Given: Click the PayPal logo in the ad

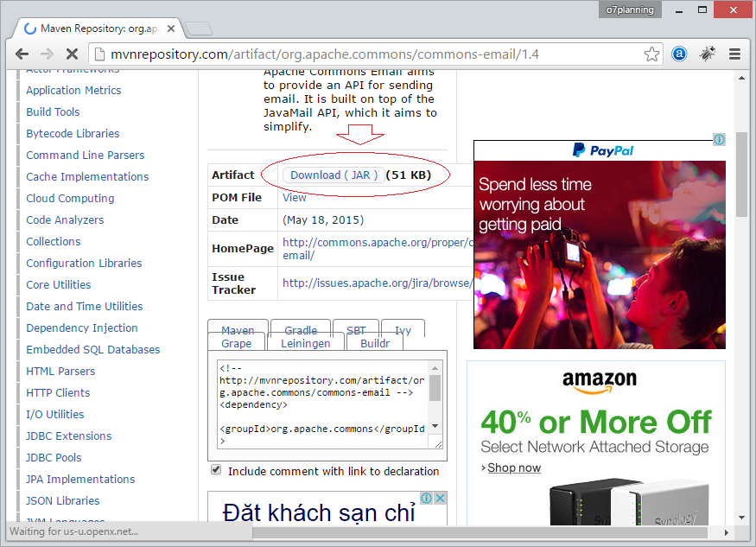Looking at the screenshot, I should coord(603,150).
